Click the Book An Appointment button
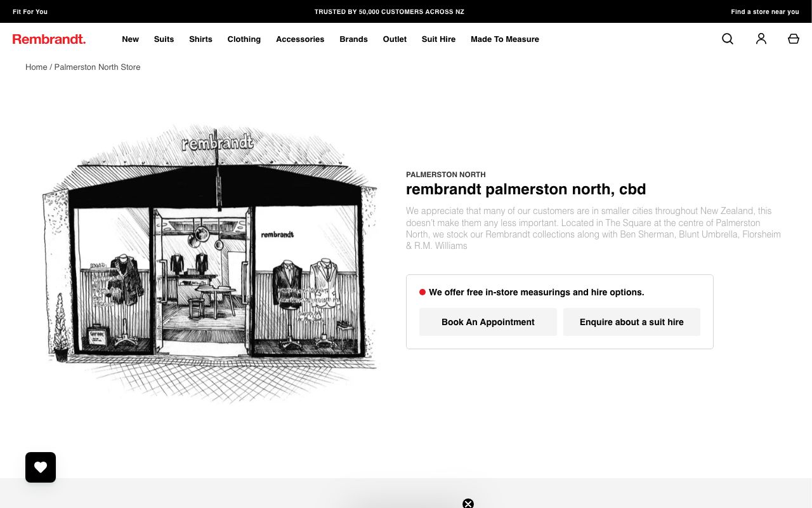 tap(488, 322)
